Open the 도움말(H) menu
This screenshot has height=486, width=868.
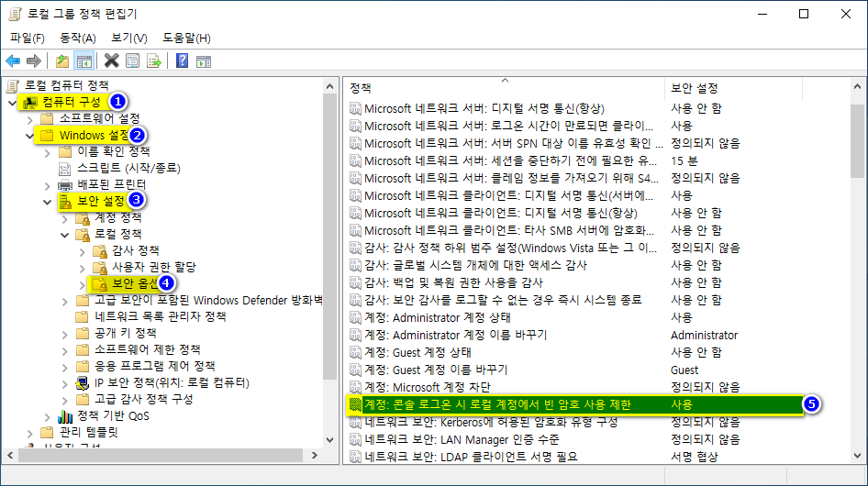pyautogui.click(x=186, y=39)
